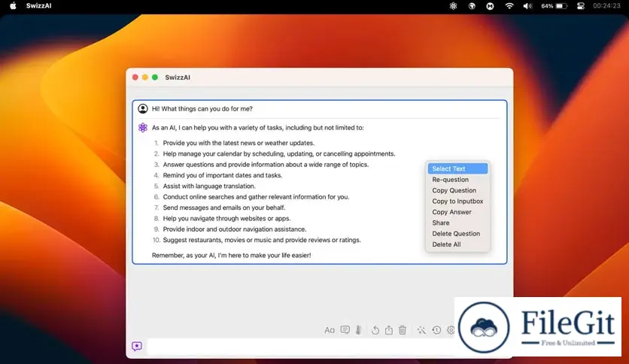Screen dimensions: 629x364
Task: Open the chat history clock icon
Action: click(x=436, y=330)
